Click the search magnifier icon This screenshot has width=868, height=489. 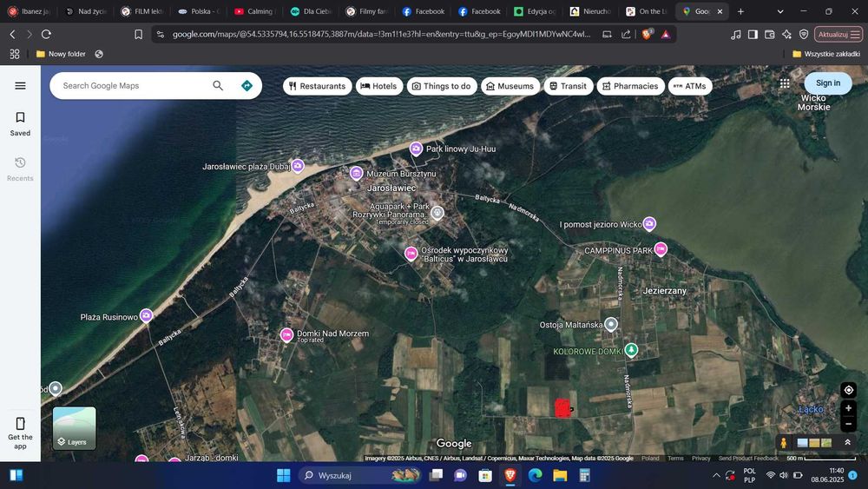pos(218,85)
